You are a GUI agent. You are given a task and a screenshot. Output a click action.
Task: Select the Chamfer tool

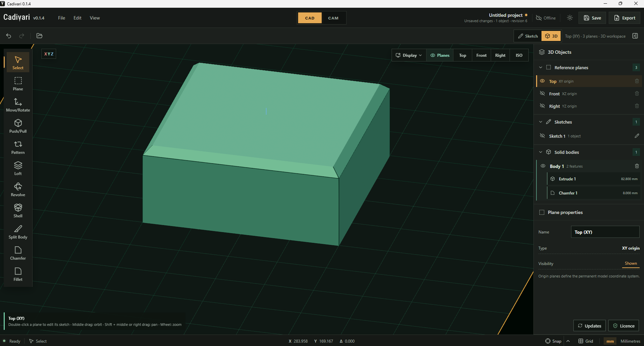click(18, 253)
